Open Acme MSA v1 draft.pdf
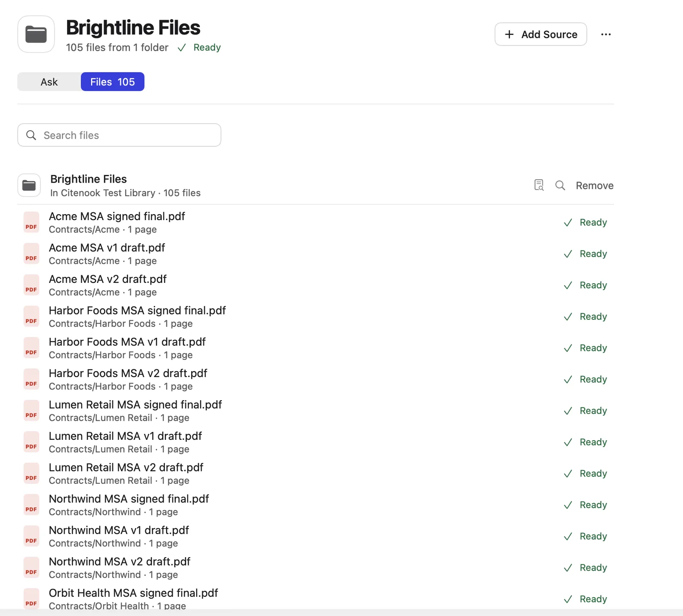Screen dimensions: 683x616 (x=107, y=248)
